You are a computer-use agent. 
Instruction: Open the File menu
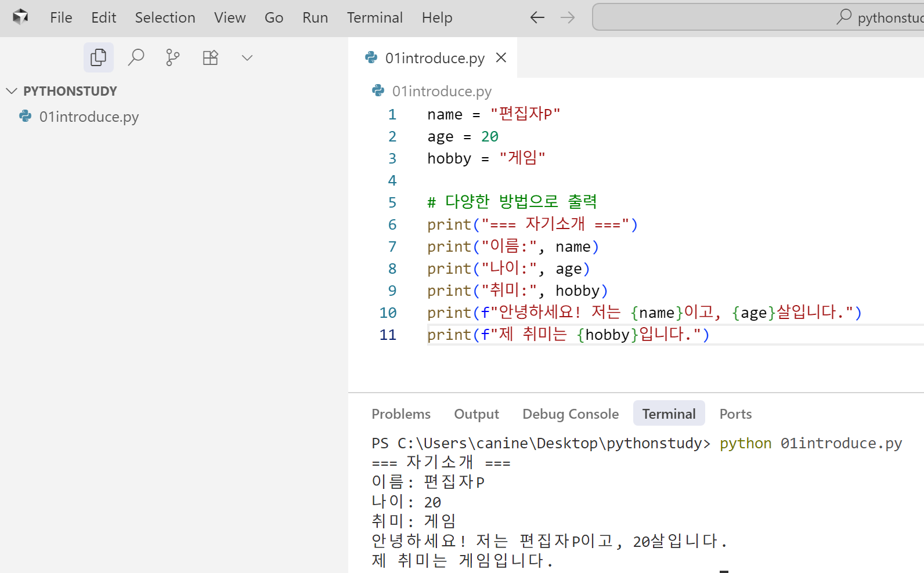click(x=61, y=17)
